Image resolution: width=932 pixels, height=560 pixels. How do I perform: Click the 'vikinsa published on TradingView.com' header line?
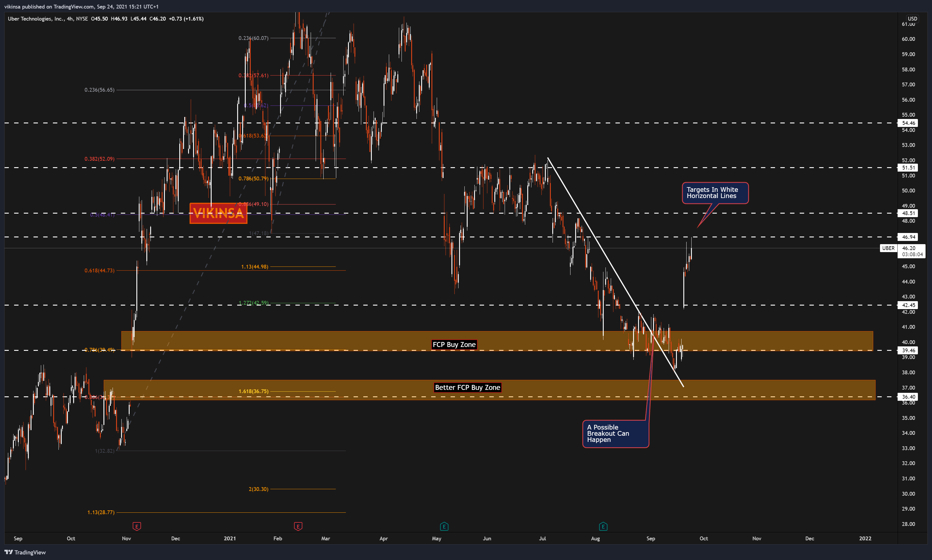pos(81,6)
